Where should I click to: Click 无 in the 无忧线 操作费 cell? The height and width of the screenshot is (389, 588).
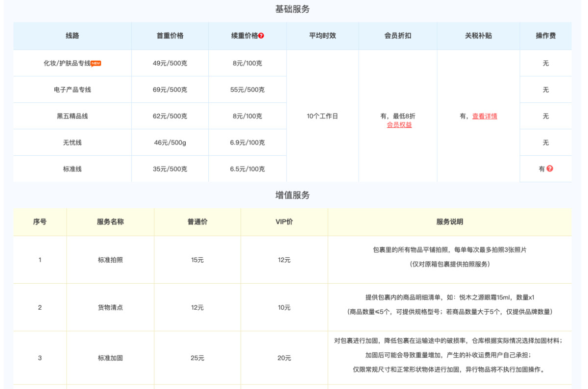click(x=546, y=143)
